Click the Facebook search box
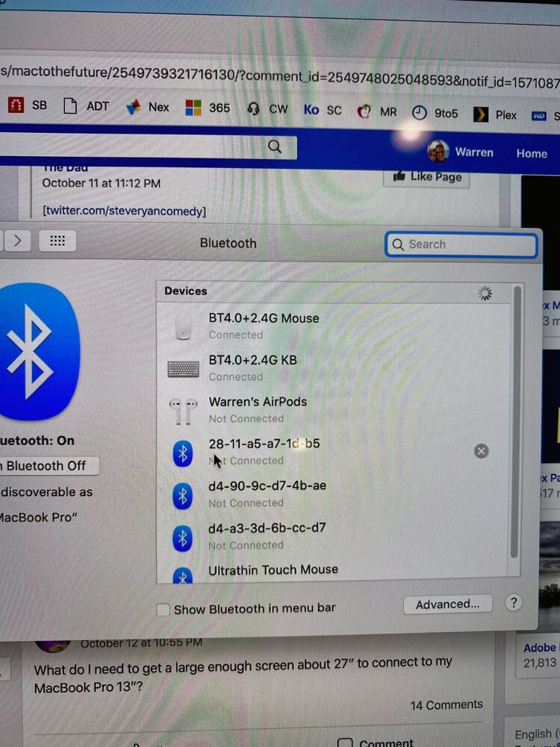The width and height of the screenshot is (560, 747). (x=148, y=146)
